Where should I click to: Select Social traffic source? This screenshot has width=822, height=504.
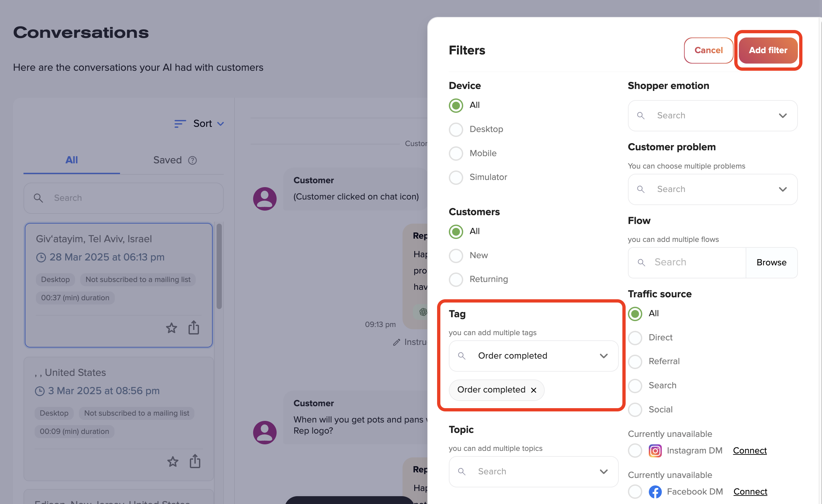tap(635, 410)
